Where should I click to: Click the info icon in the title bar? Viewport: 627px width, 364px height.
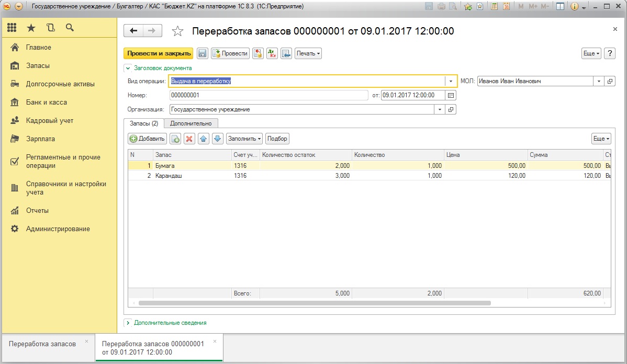(574, 6)
